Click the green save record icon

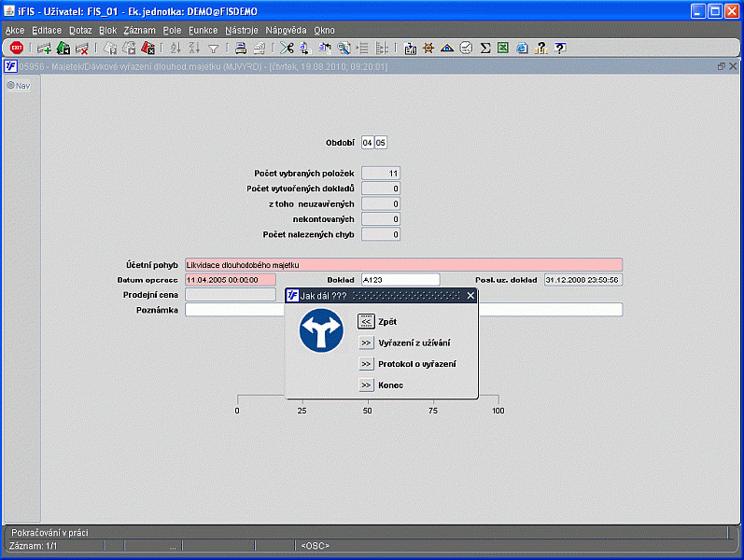[x=63, y=48]
